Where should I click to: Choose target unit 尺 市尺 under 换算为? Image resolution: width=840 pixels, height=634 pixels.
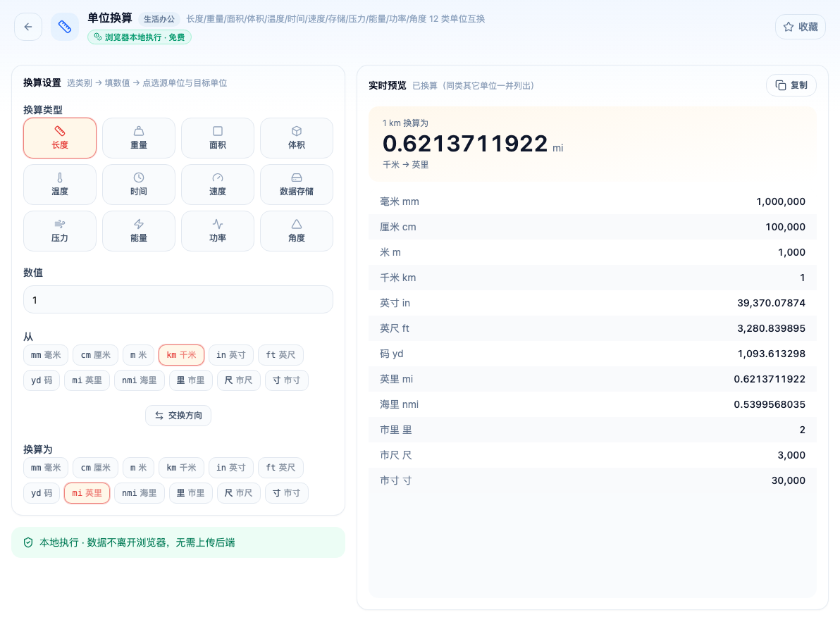click(238, 493)
